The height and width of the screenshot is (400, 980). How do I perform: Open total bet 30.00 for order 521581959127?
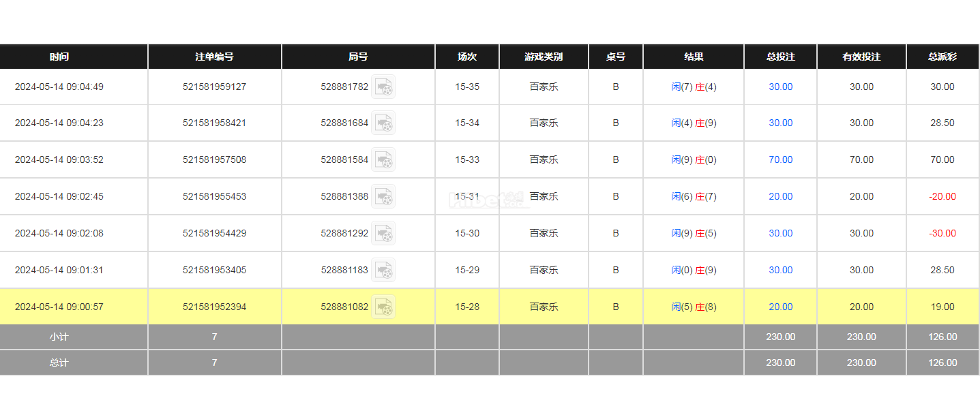781,87
